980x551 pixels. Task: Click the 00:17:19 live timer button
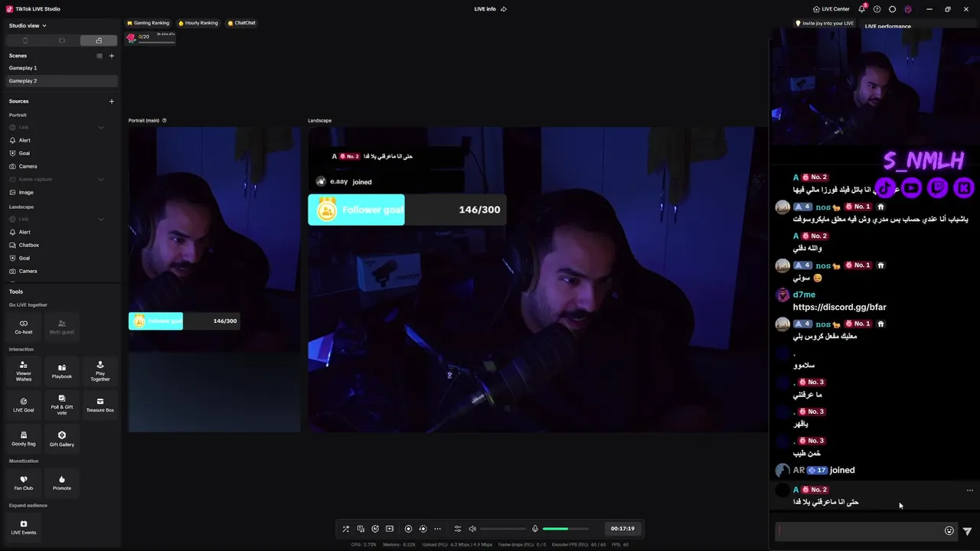pyautogui.click(x=622, y=529)
